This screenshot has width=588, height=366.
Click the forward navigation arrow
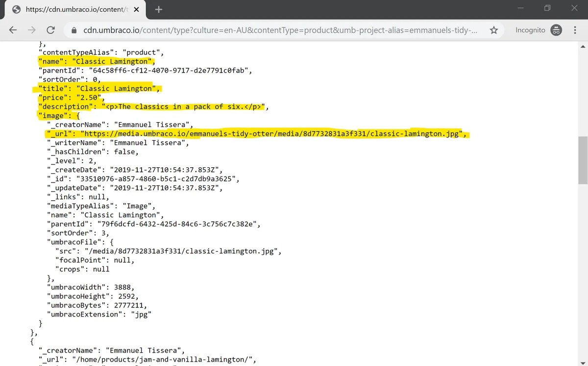31,30
